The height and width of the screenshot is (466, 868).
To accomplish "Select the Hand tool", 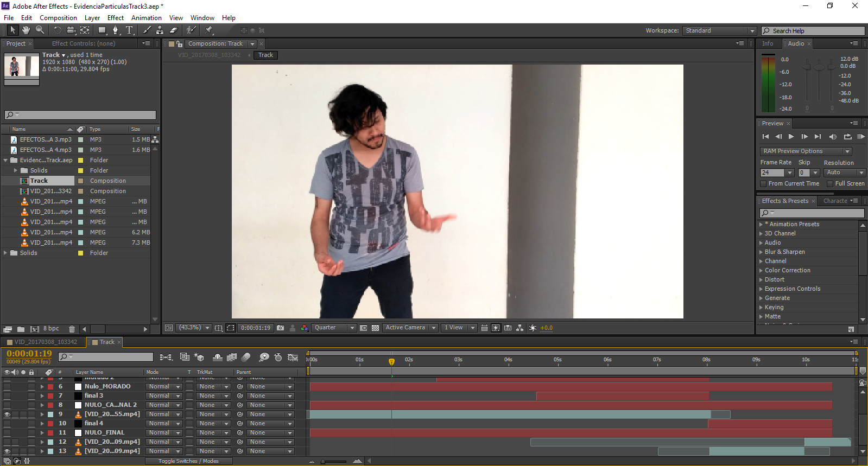I will pyautogui.click(x=26, y=30).
